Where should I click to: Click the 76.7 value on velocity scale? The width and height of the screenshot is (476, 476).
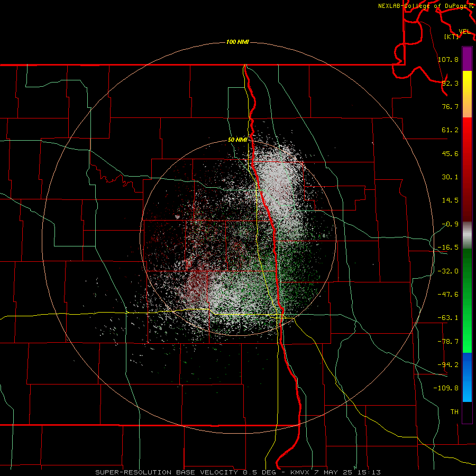450,106
